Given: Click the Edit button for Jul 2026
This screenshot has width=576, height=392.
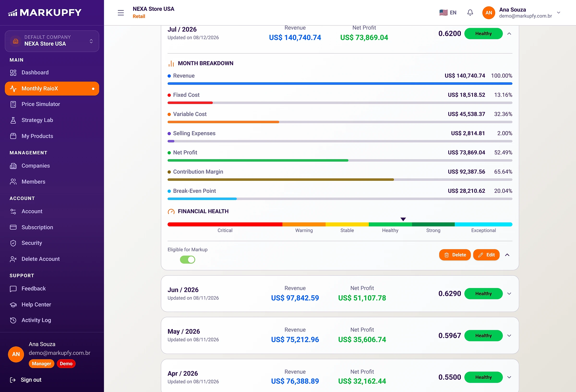Looking at the screenshot, I should point(486,255).
